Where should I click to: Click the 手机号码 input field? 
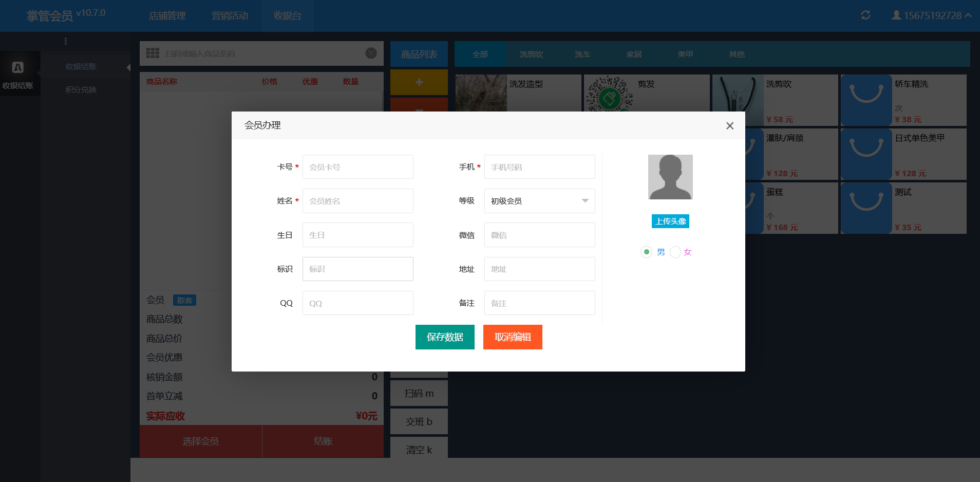pyautogui.click(x=539, y=167)
